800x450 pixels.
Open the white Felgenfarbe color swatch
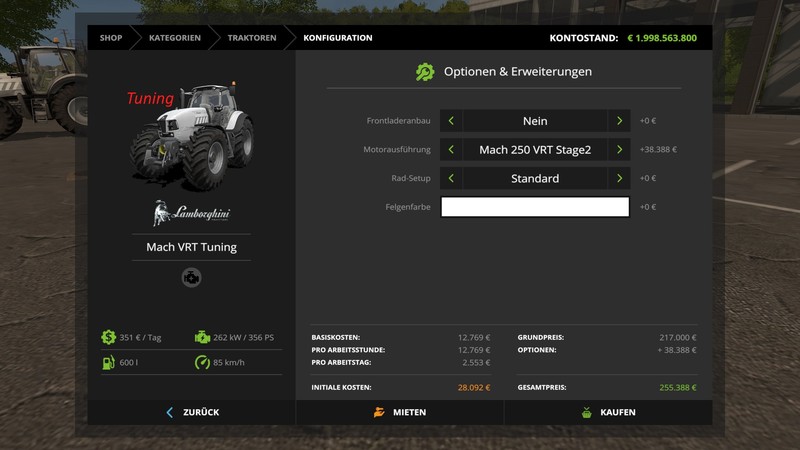535,207
